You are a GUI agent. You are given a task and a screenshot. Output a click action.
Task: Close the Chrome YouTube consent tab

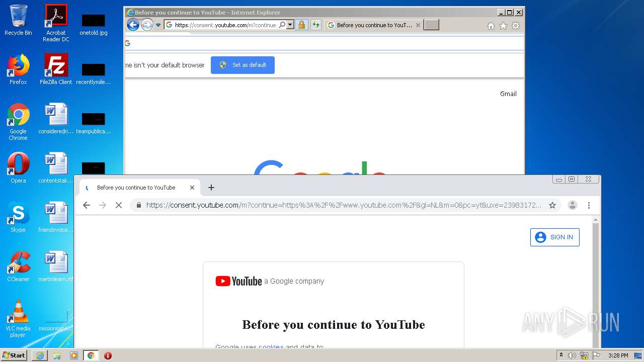point(192,188)
